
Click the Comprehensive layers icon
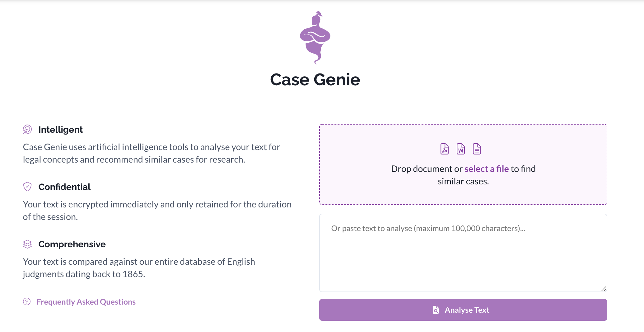click(x=27, y=244)
